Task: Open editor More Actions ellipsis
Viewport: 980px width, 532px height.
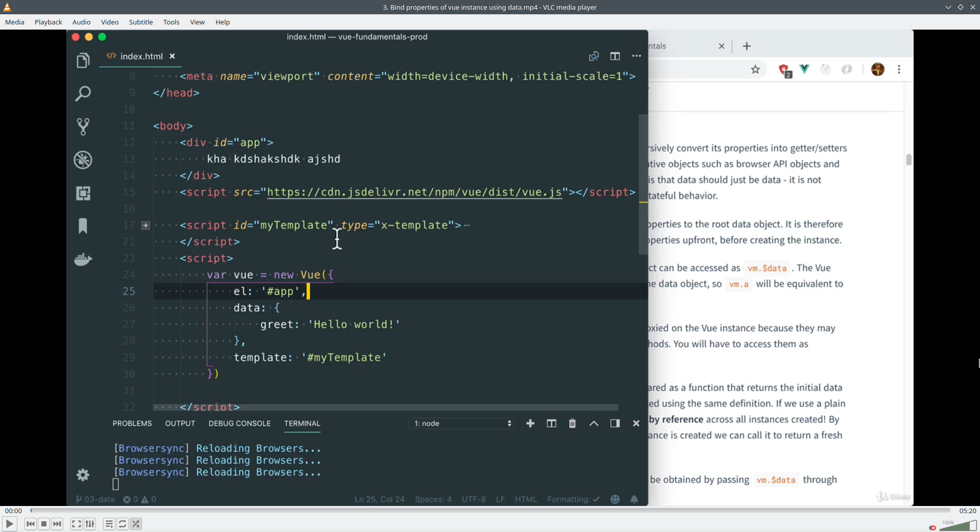Action: tap(636, 56)
